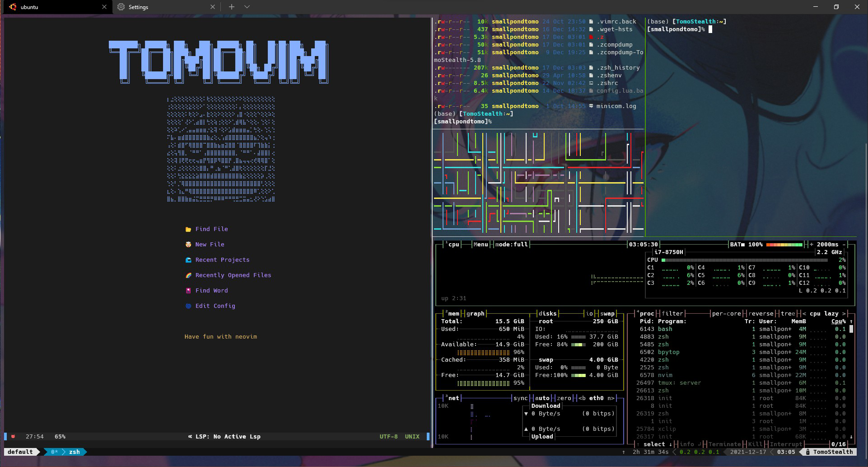Click the lock icon beside TomoStealth in tmux bar
This screenshot has height=467, width=868.
[808, 452]
